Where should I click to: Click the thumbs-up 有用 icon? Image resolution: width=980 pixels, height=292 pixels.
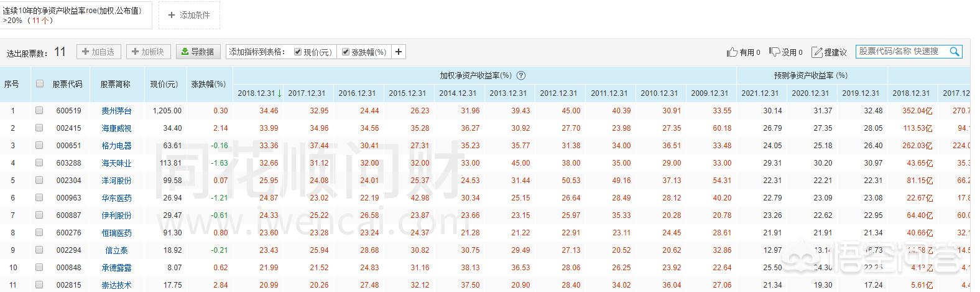(x=732, y=52)
